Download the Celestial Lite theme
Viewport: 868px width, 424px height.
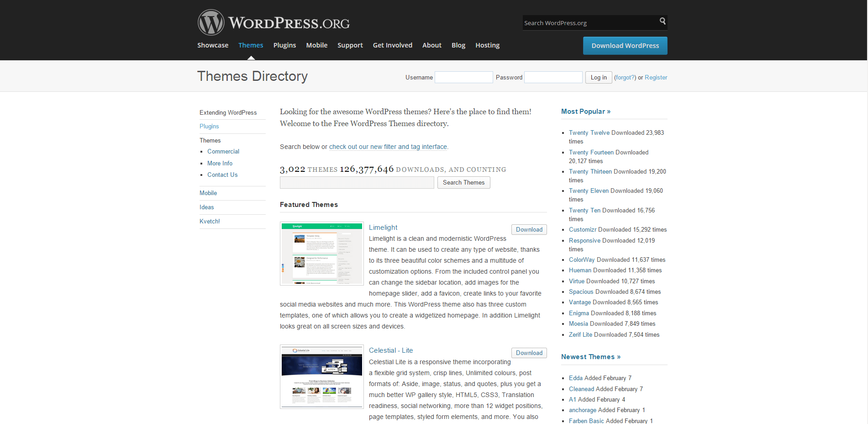pos(529,353)
